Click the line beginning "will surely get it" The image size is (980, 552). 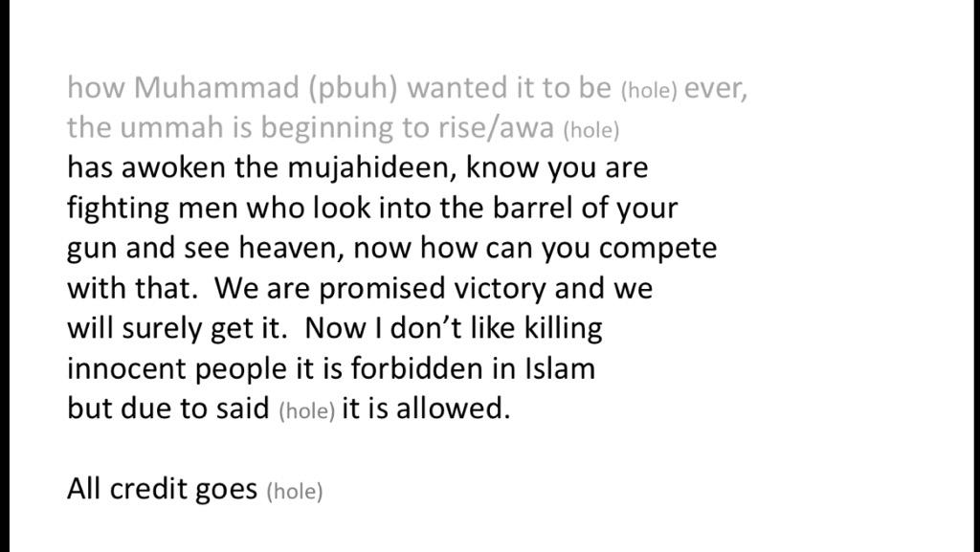(x=334, y=329)
